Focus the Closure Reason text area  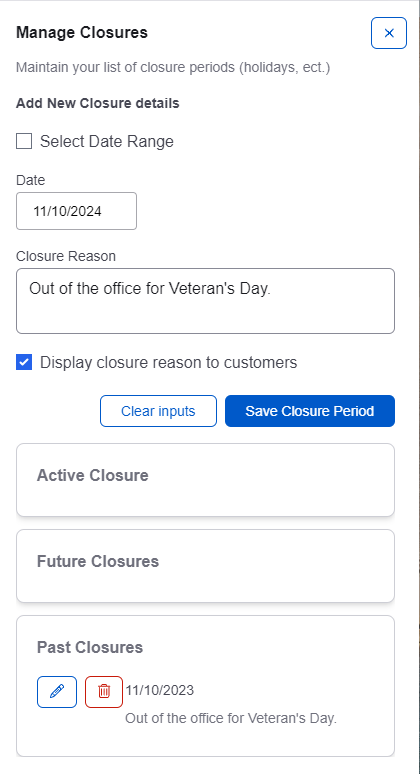(x=205, y=301)
